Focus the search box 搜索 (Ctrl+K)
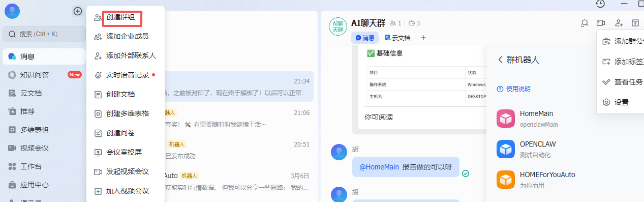644x202 pixels. 44,34
